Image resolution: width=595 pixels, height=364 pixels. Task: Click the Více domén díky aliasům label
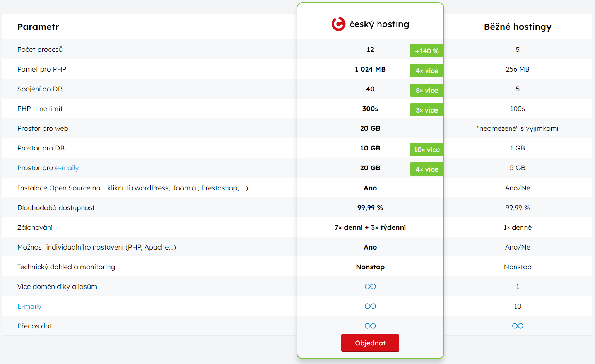click(x=57, y=287)
